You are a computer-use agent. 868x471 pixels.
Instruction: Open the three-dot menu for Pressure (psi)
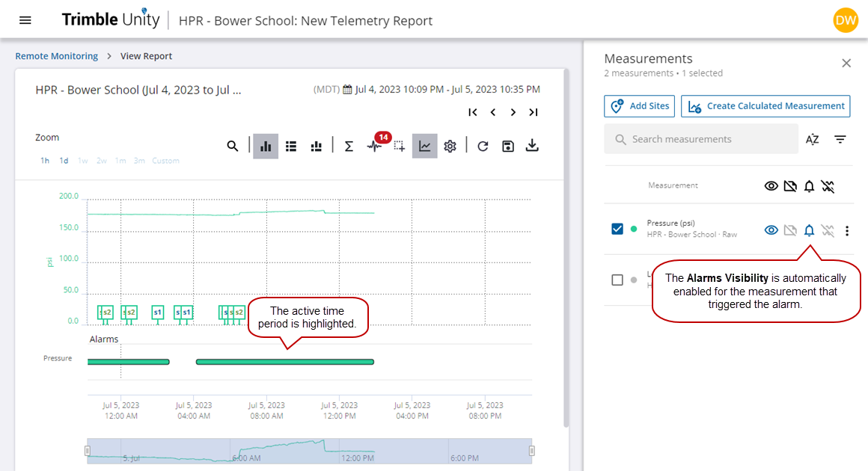pyautogui.click(x=847, y=230)
